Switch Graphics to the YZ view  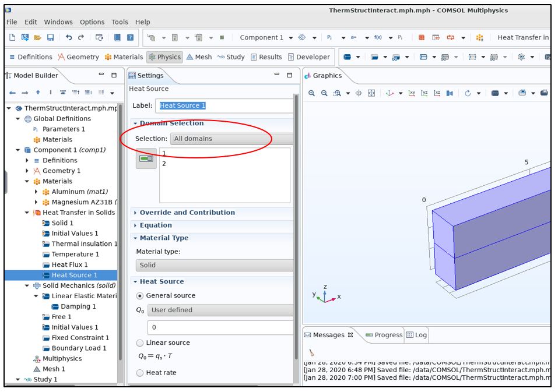point(424,93)
